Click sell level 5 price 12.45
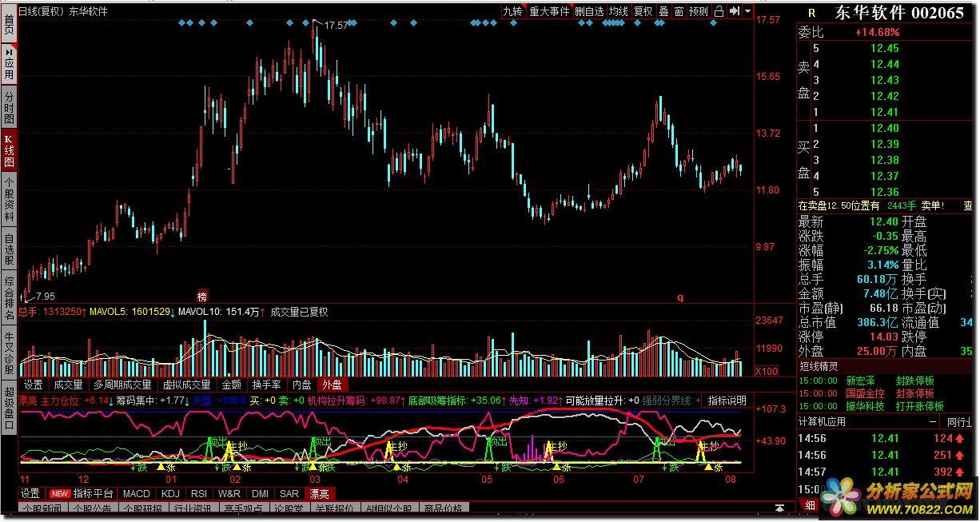Screen dimensions: 980x522 [x=885, y=48]
